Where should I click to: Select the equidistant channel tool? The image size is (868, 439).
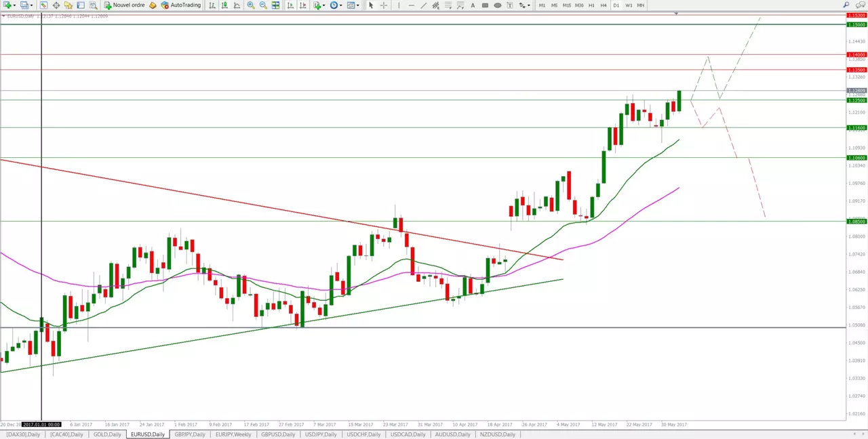click(435, 5)
